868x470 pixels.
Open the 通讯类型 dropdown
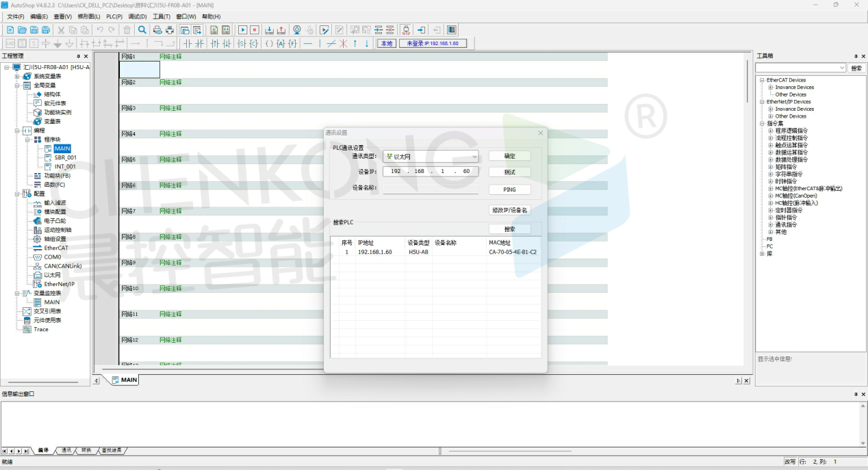point(475,157)
